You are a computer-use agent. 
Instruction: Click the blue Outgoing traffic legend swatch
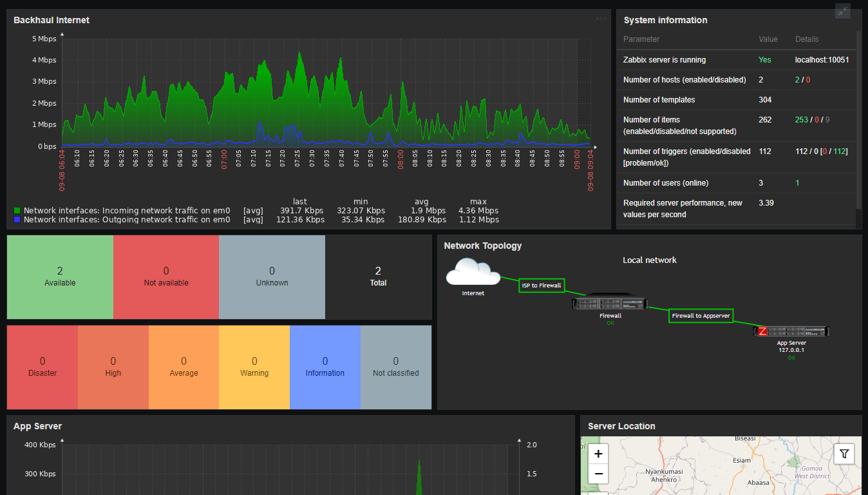click(x=17, y=220)
